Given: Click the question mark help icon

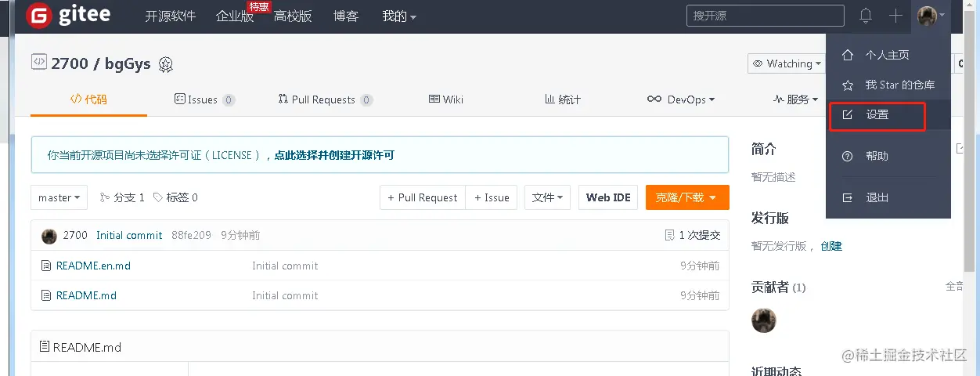Looking at the screenshot, I should 847,157.
